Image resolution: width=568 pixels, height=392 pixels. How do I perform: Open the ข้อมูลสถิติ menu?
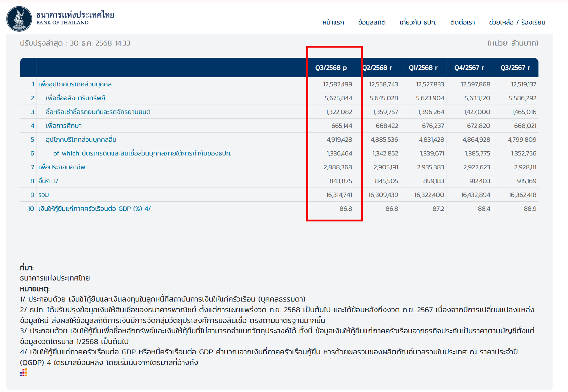point(372,23)
